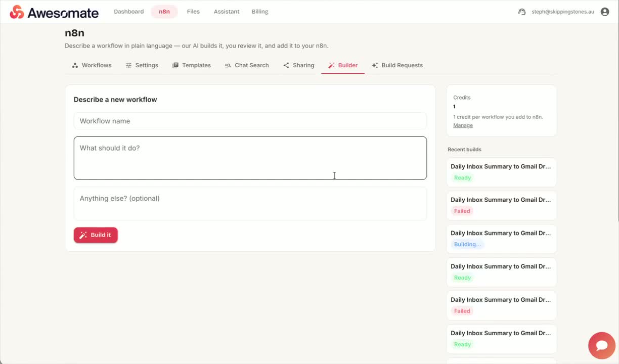Viewport: 619px width, 364px height.
Task: Open the Billing nav item
Action: coord(260,12)
